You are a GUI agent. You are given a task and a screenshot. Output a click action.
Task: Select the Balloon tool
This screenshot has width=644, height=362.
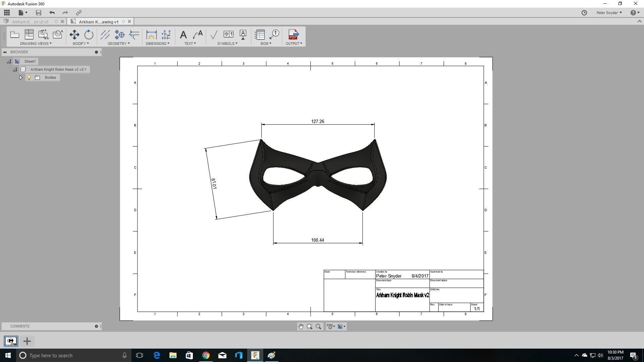[274, 35]
